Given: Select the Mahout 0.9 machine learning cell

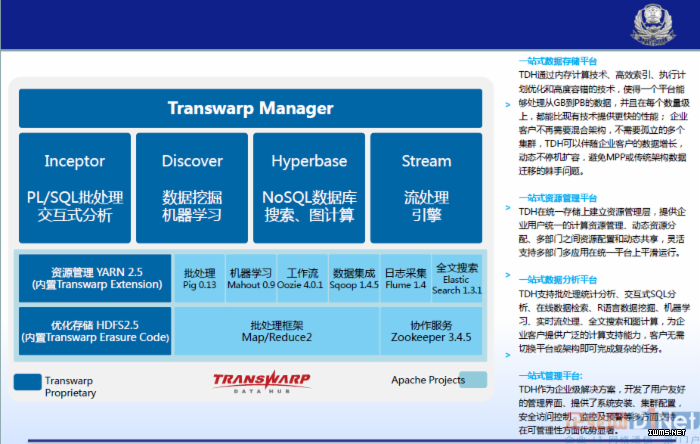Looking at the screenshot, I should [251, 278].
